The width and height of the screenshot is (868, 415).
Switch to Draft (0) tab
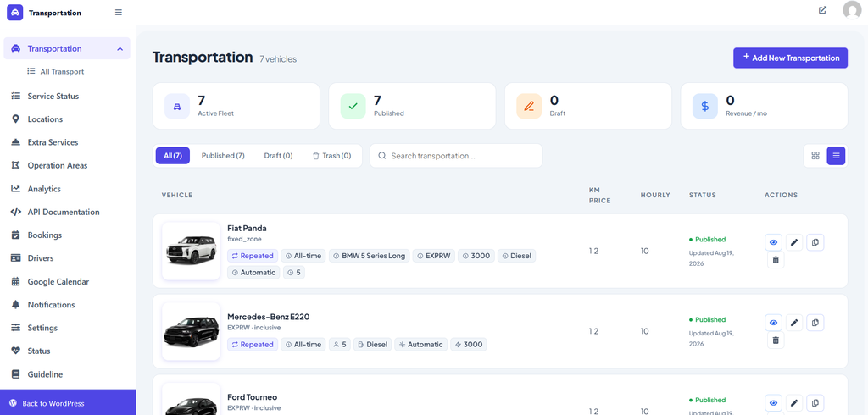[278, 156]
